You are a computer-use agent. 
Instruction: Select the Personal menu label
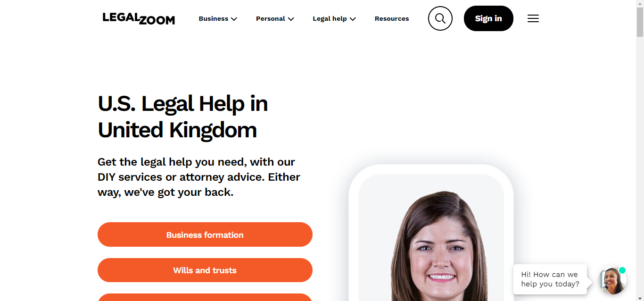click(271, 18)
